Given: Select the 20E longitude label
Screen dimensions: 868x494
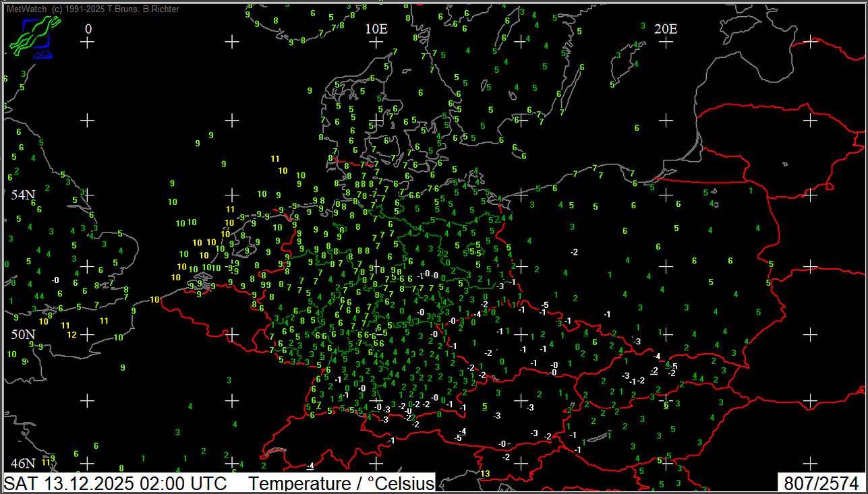Looking at the screenshot, I should (x=666, y=28).
